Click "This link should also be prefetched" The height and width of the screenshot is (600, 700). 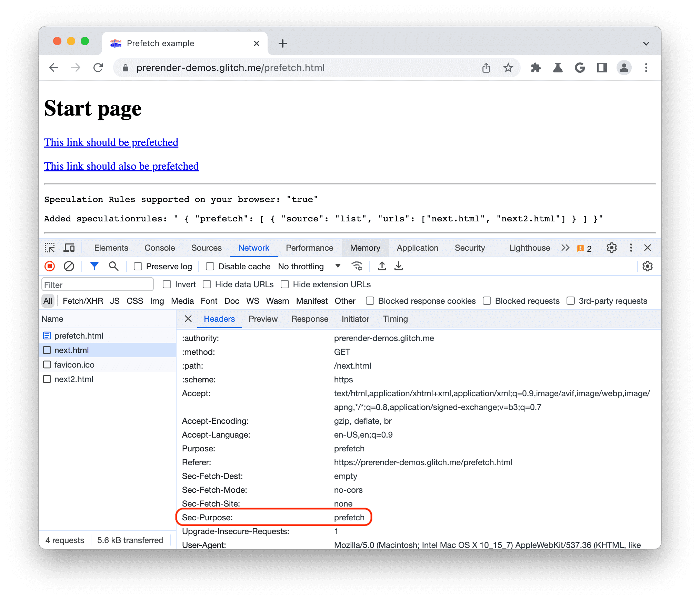point(121,166)
